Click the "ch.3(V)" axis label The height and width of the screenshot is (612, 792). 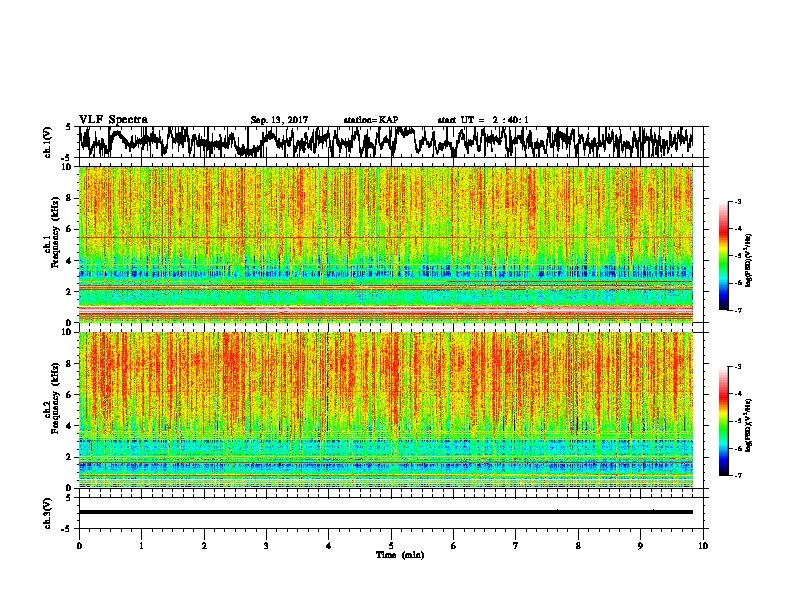[48, 513]
